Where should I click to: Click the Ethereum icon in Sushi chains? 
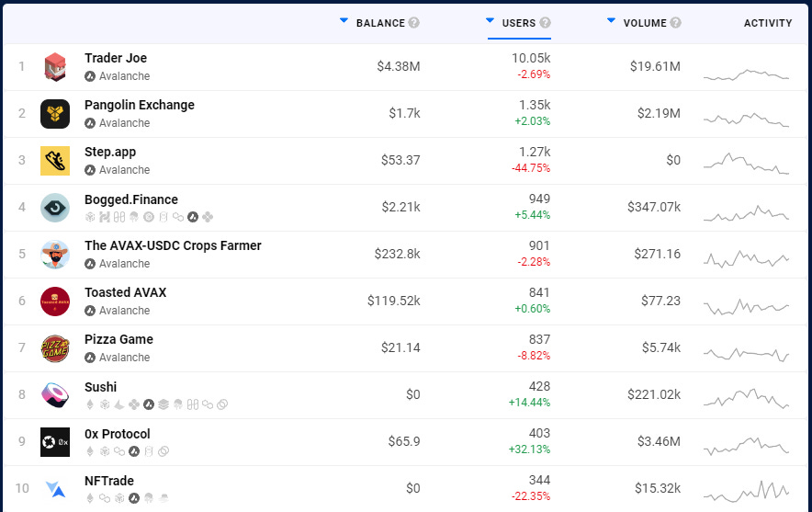(x=90, y=404)
